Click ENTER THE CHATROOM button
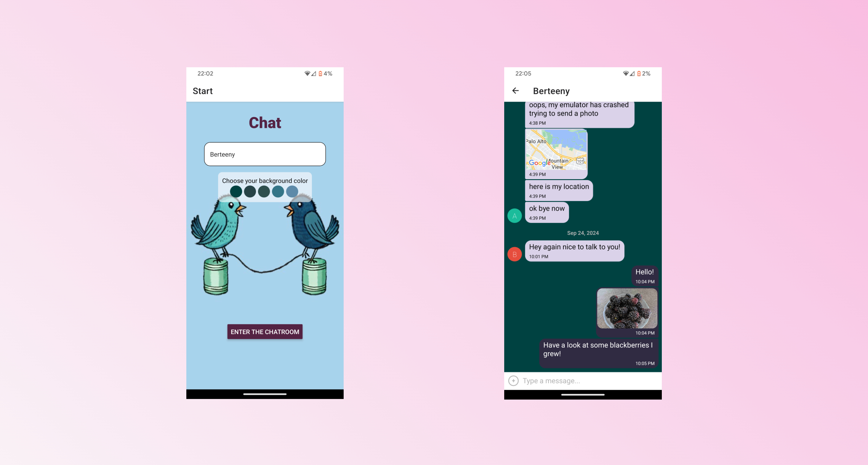The height and width of the screenshot is (465, 868). pos(265,331)
